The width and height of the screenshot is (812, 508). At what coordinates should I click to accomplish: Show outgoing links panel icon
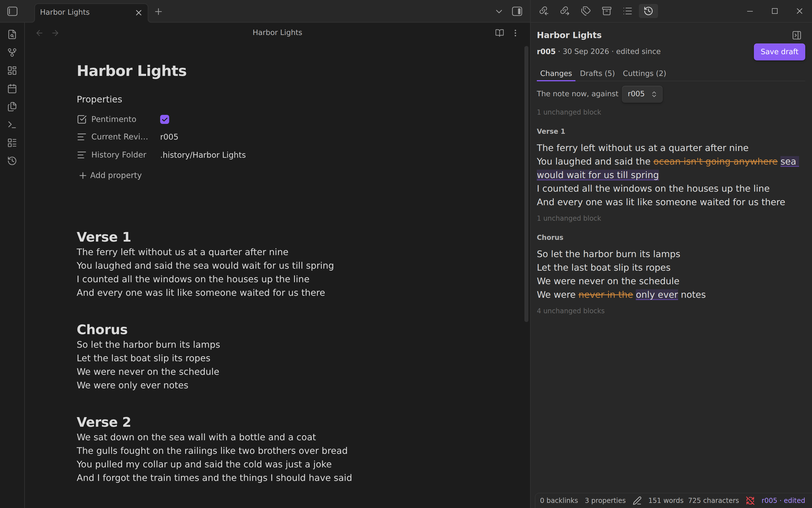point(565,11)
